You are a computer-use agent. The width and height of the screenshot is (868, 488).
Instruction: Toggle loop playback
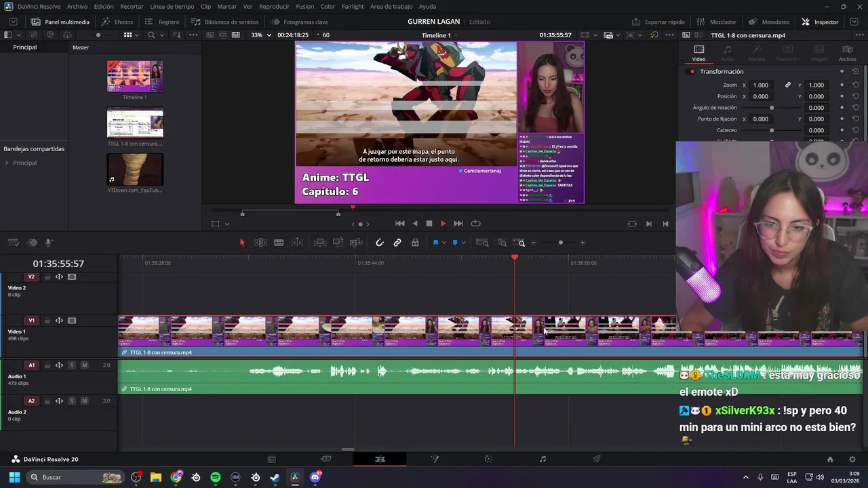coord(476,224)
